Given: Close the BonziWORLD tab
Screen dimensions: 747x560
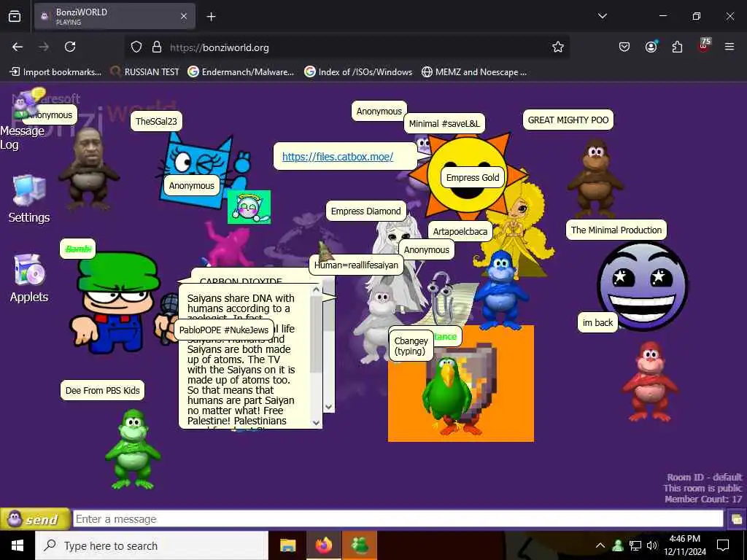Looking at the screenshot, I should click(x=183, y=17).
